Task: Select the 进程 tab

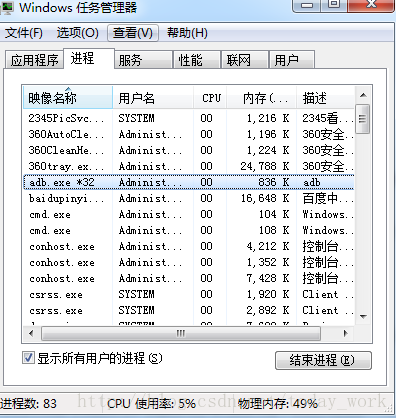Action: point(89,59)
